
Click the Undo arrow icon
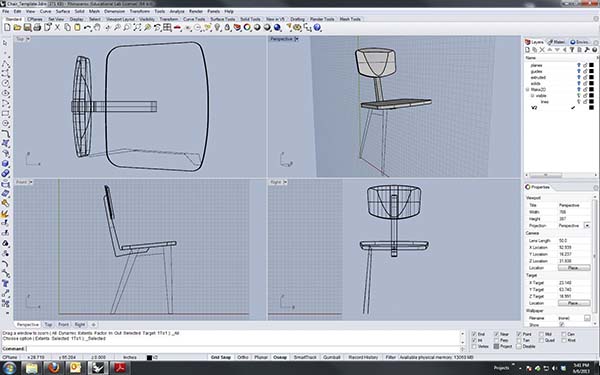87,28
